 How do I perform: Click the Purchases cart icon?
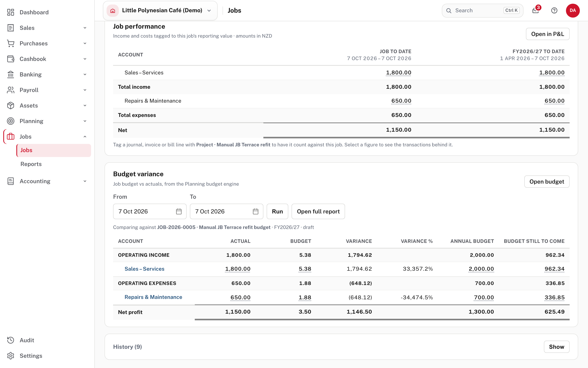pyautogui.click(x=10, y=43)
